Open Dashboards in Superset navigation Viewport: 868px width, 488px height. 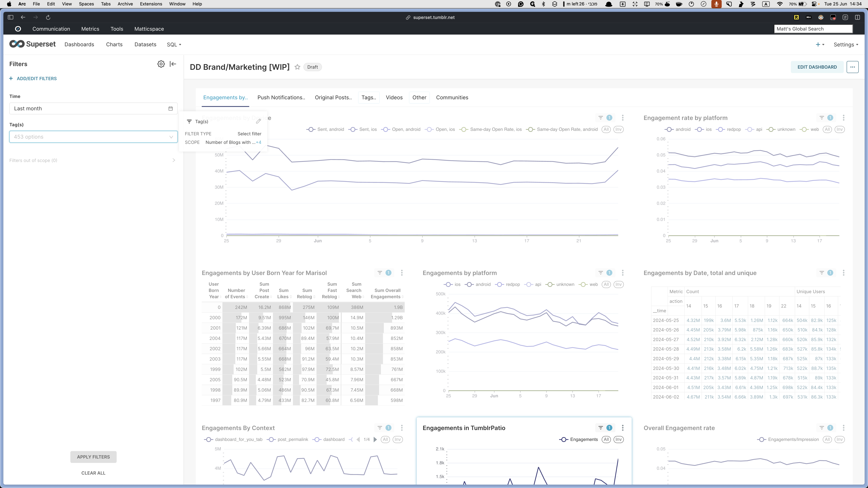point(79,44)
